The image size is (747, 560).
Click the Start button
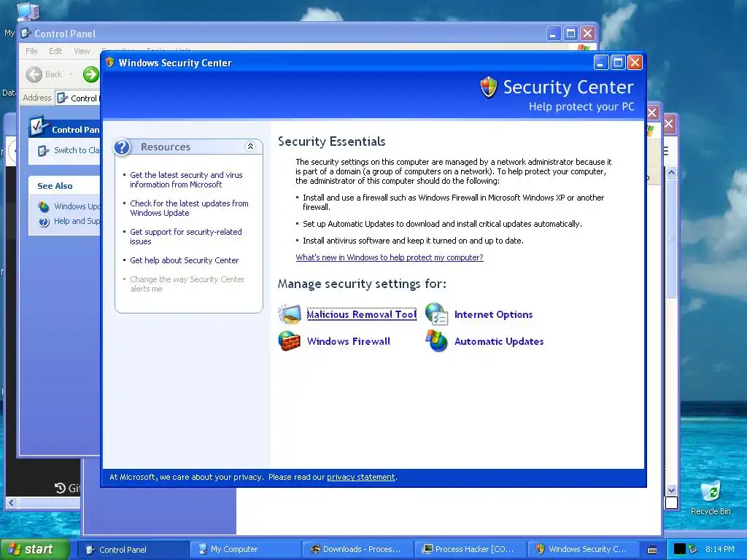click(35, 549)
